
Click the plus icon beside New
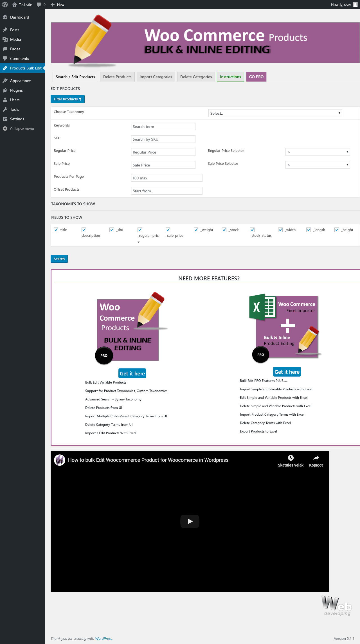point(53,4)
